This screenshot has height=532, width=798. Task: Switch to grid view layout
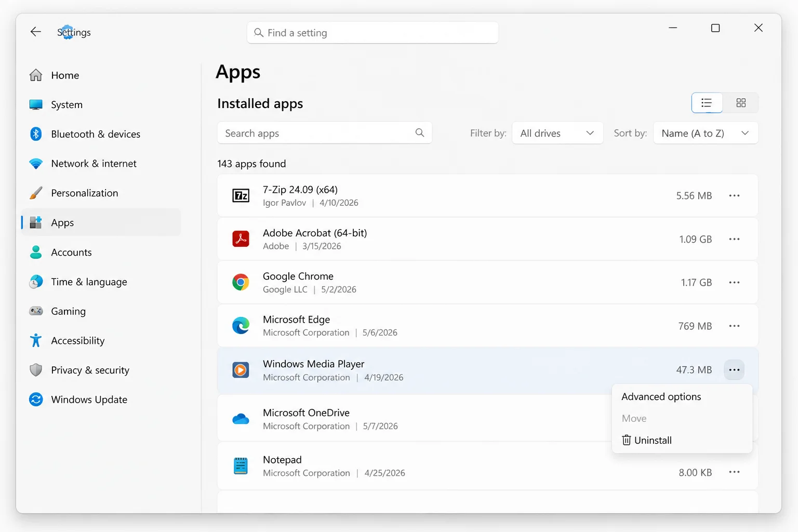tap(741, 103)
